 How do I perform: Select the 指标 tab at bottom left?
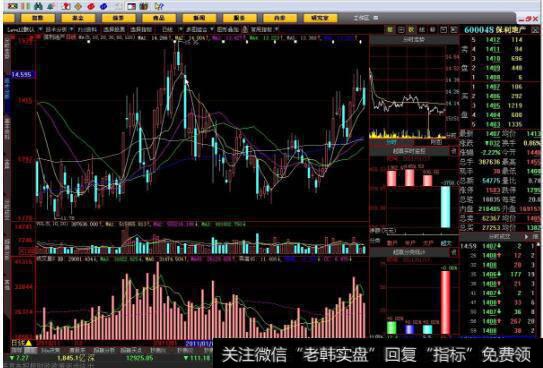[x=16, y=350]
